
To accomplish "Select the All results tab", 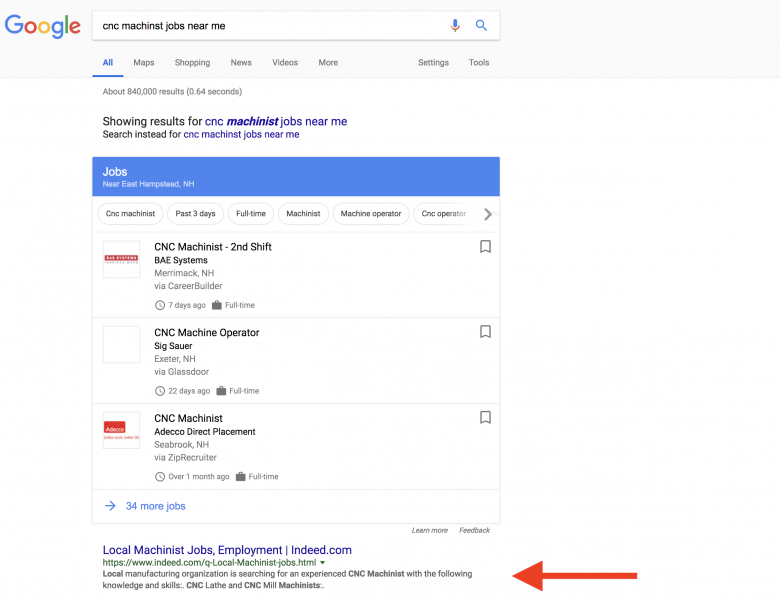I will 108,63.
